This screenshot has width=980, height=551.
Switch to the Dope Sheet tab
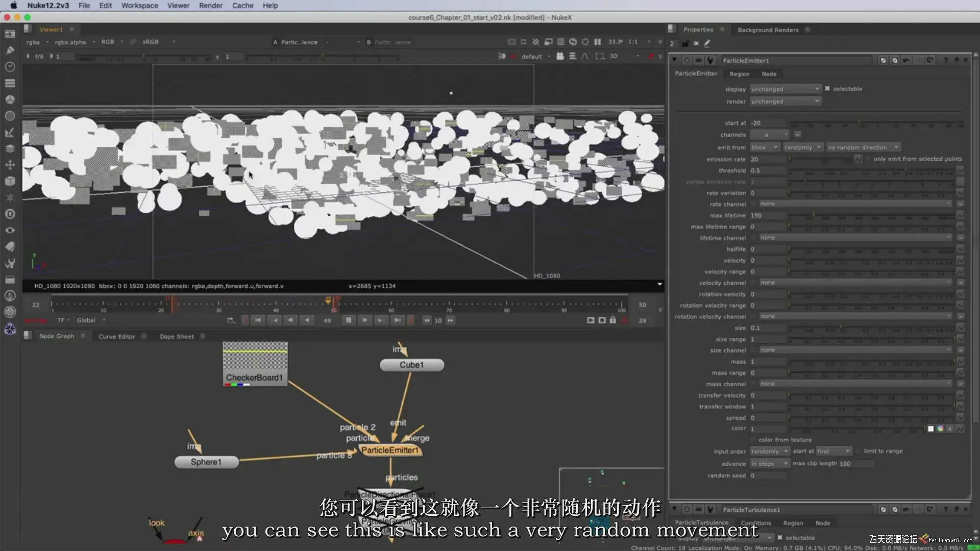(x=177, y=336)
